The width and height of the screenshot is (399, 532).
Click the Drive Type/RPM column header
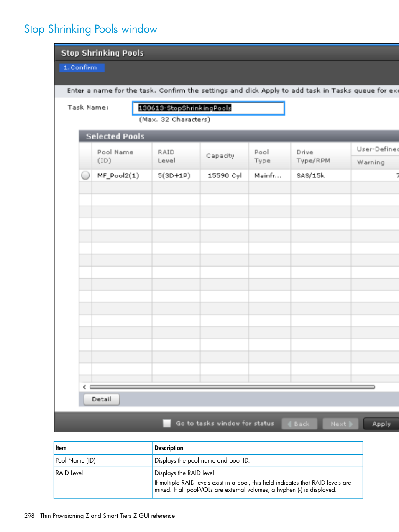[321, 156]
